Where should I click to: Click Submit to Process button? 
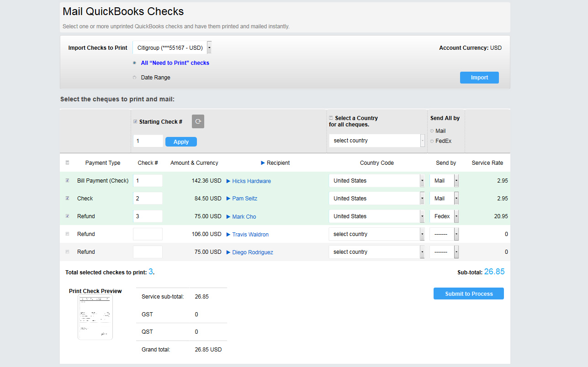tap(468, 294)
